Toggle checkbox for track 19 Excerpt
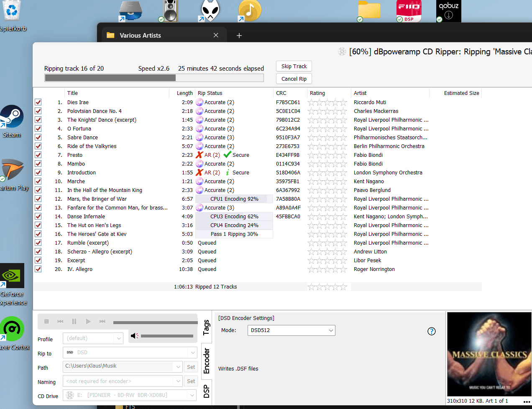Viewport: 532px width, 409px height. (38, 260)
